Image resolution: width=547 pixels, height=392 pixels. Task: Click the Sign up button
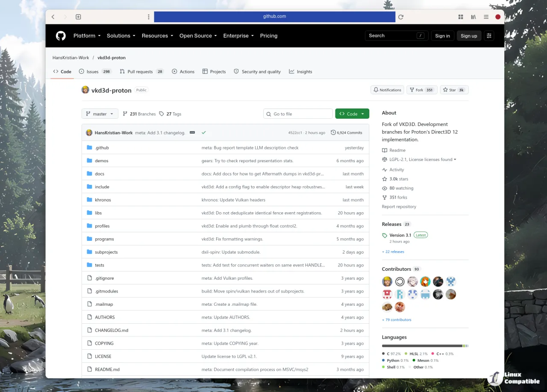[469, 36]
